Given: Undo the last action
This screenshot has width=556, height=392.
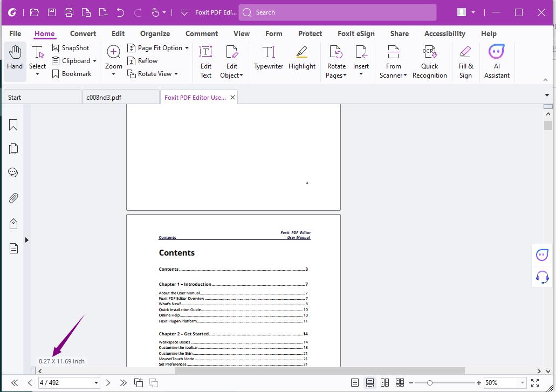Looking at the screenshot, I should coord(120,13).
